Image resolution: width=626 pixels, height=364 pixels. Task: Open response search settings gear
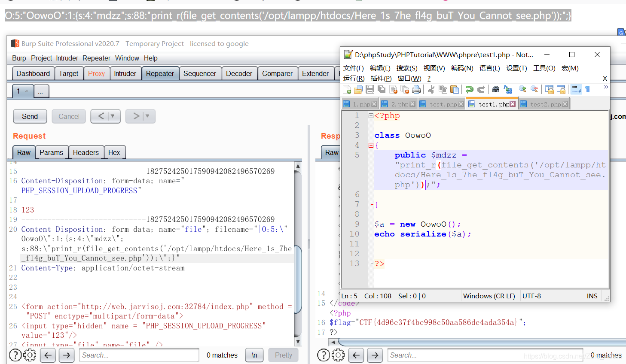coord(338,355)
